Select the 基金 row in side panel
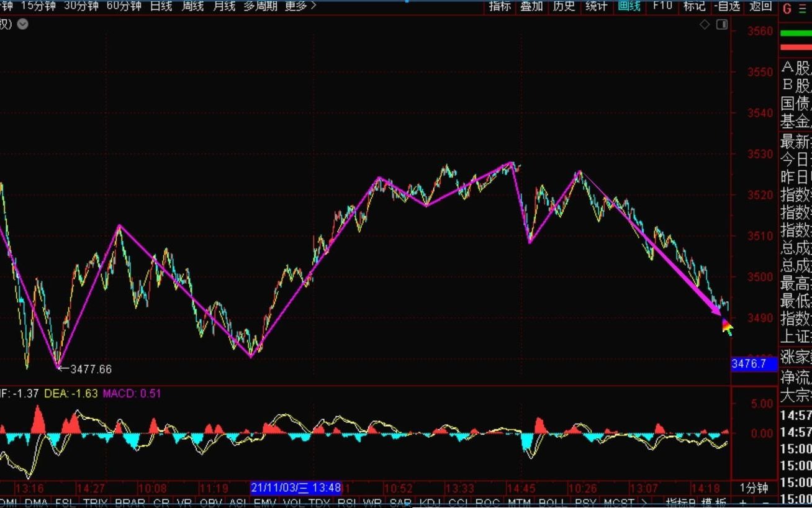 point(796,120)
